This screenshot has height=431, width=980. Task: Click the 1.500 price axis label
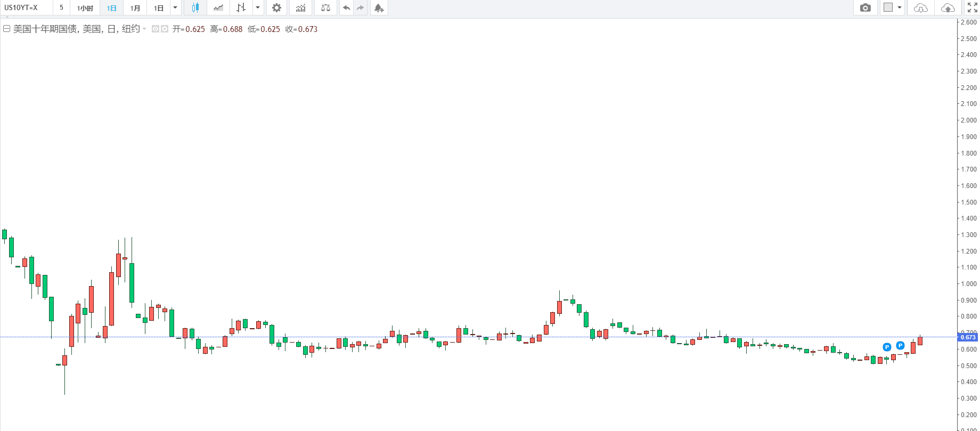[x=968, y=202]
